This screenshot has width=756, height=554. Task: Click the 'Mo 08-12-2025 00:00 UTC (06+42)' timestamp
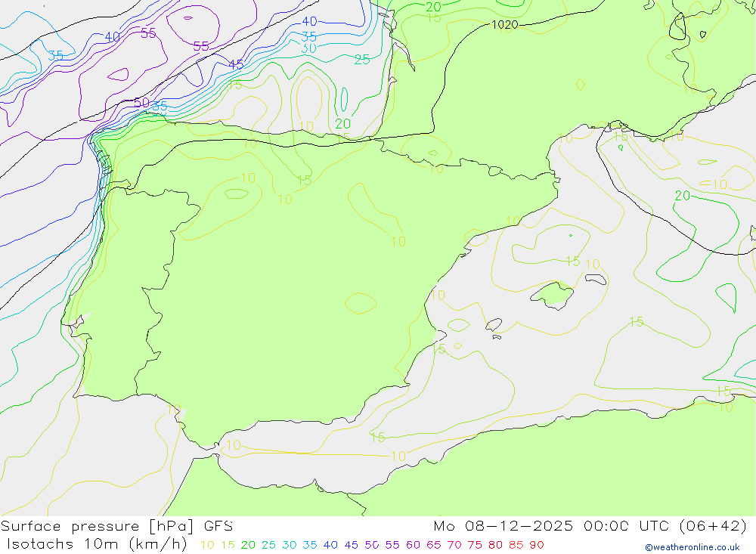(x=590, y=526)
